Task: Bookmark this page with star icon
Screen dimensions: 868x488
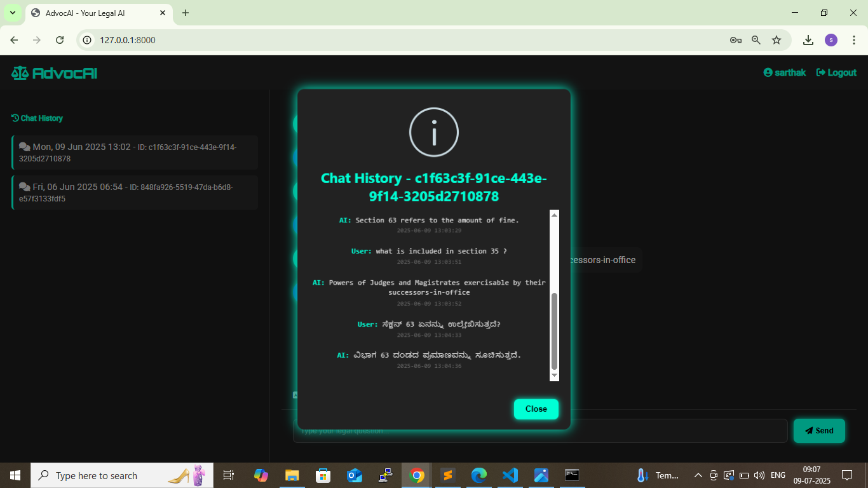Action: pos(776,40)
